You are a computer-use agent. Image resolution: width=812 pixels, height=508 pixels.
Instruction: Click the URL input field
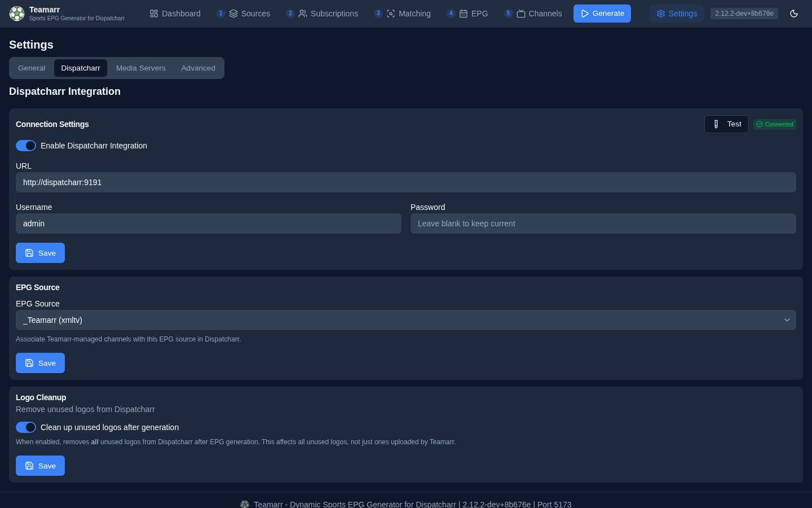(x=406, y=182)
